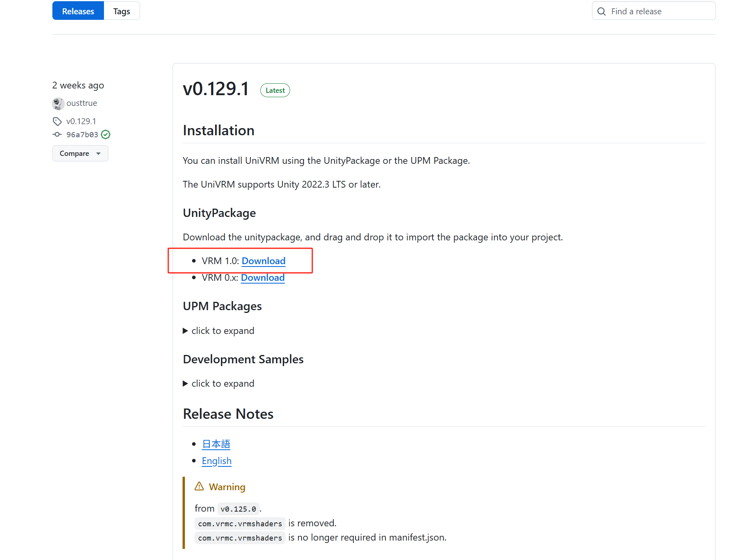The image size is (746, 560).
Task: Click the search magnifier icon
Action: point(602,12)
